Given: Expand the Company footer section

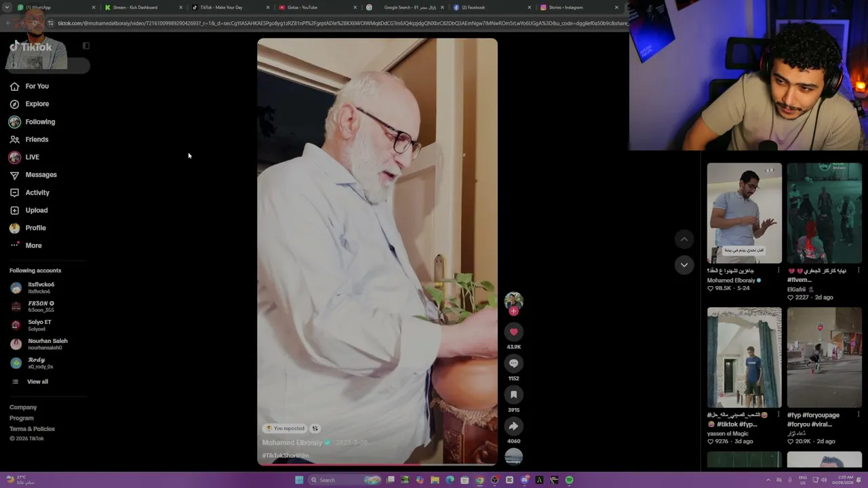Looking at the screenshot, I should [23, 407].
